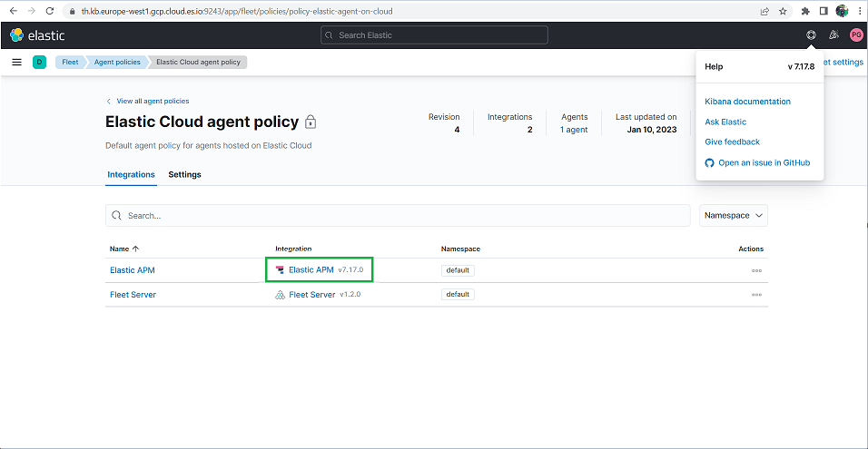The width and height of the screenshot is (868, 449).
Task: Click the v 7.17.8 version in Help
Action: point(801,67)
